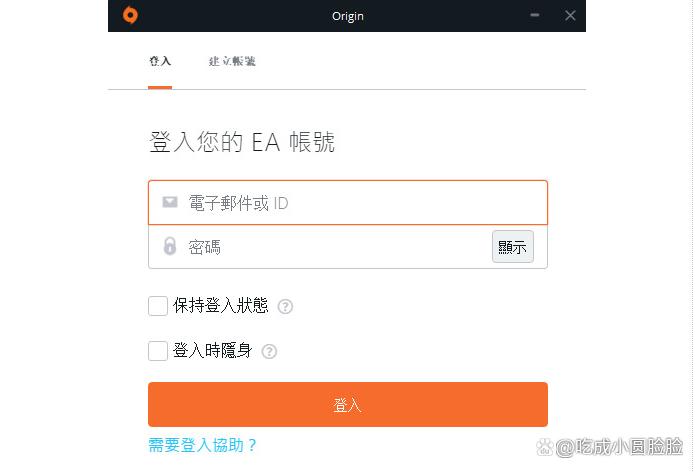Click the envelope icon in email field
This screenshot has width=697, height=472.
pos(170,202)
